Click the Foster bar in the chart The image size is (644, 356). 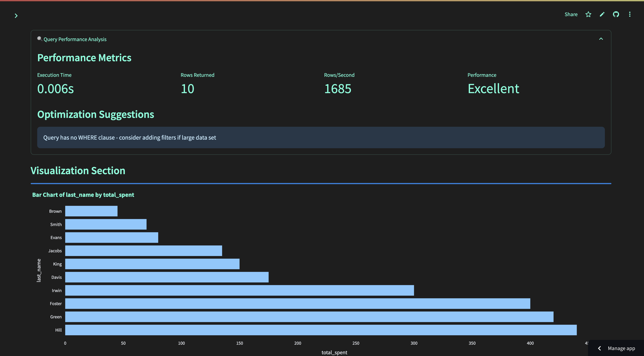297,303
